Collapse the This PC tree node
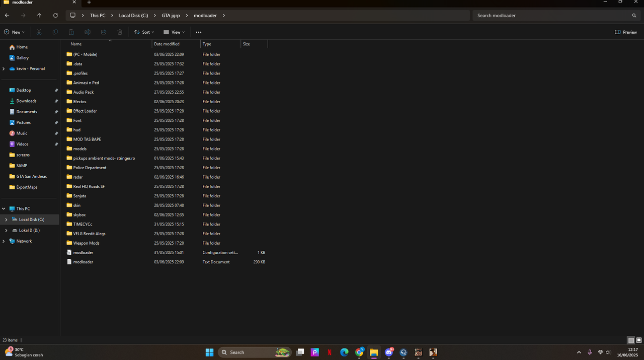The width and height of the screenshot is (644, 360). pyautogui.click(x=4, y=208)
